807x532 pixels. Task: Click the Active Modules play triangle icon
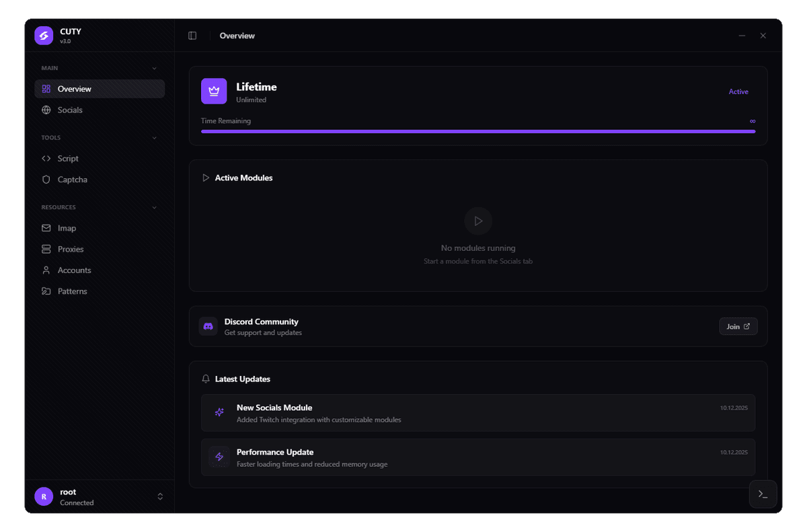206,178
